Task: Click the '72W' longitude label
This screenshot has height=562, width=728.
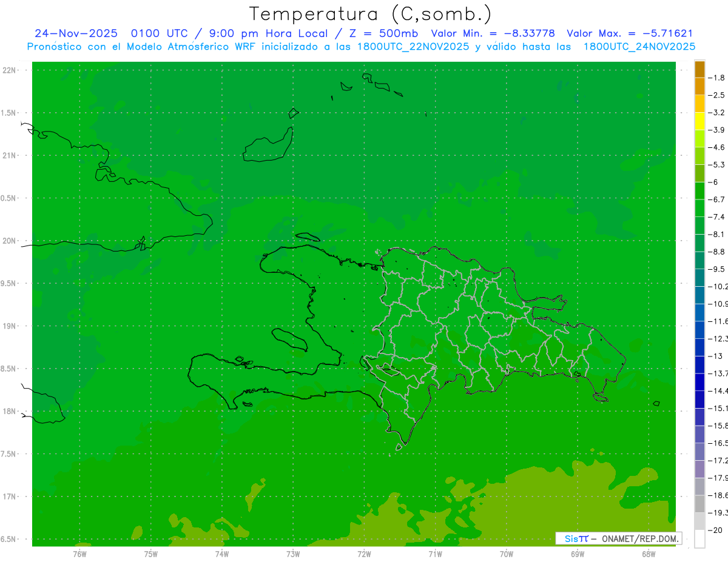Action: [364, 554]
